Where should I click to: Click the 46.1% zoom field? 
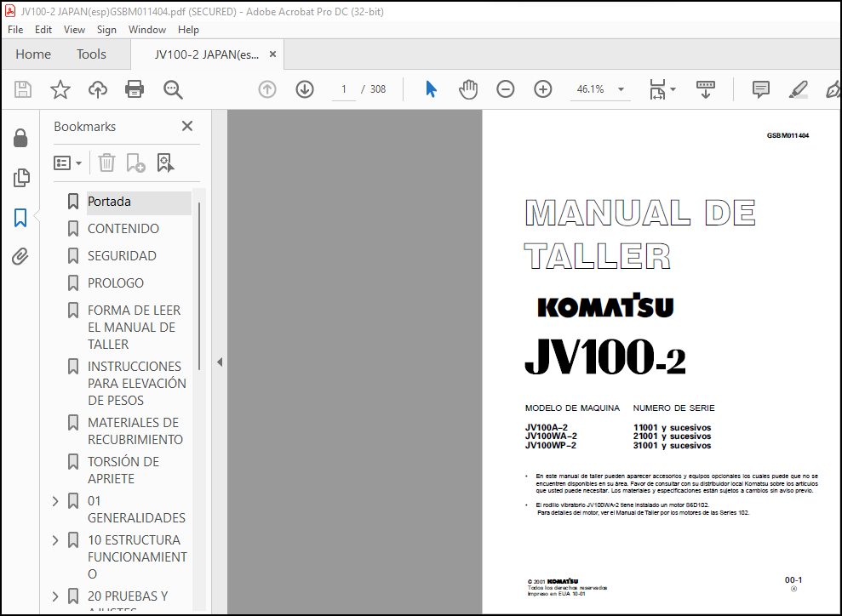click(591, 89)
